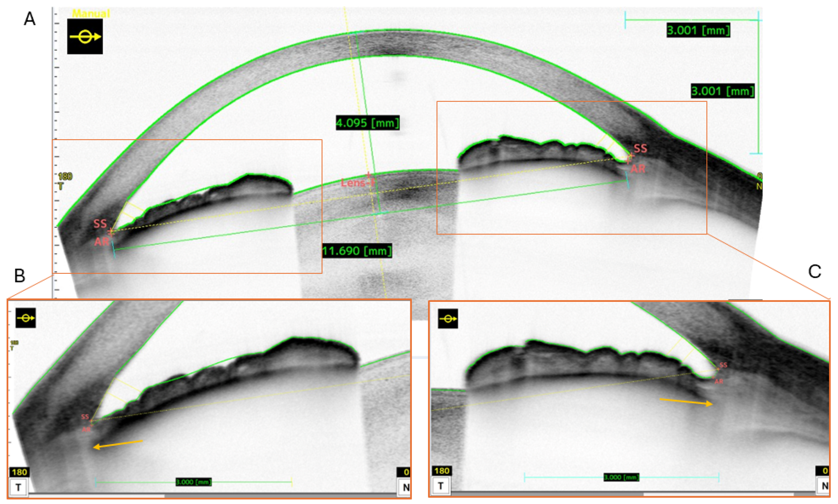Click the yellow Manual mode label
Viewport: 838px width, 504px height.
(x=91, y=14)
